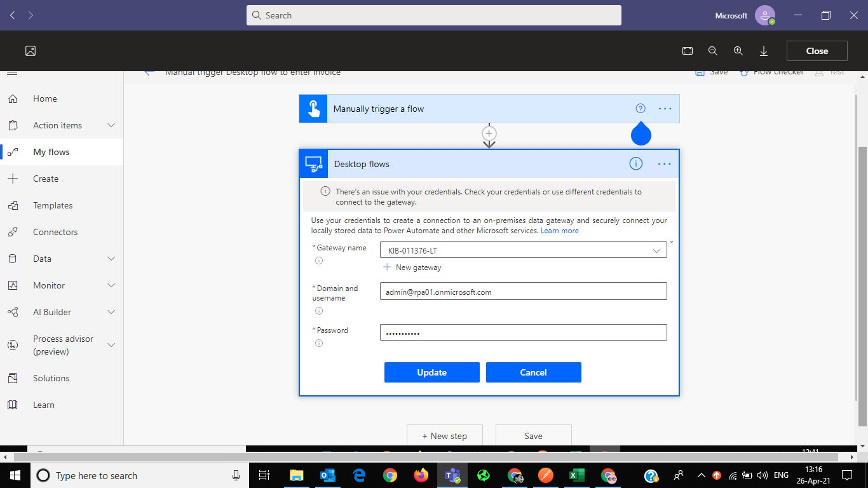Open more options for Desktop flows
The image size is (868, 488).
[665, 164]
